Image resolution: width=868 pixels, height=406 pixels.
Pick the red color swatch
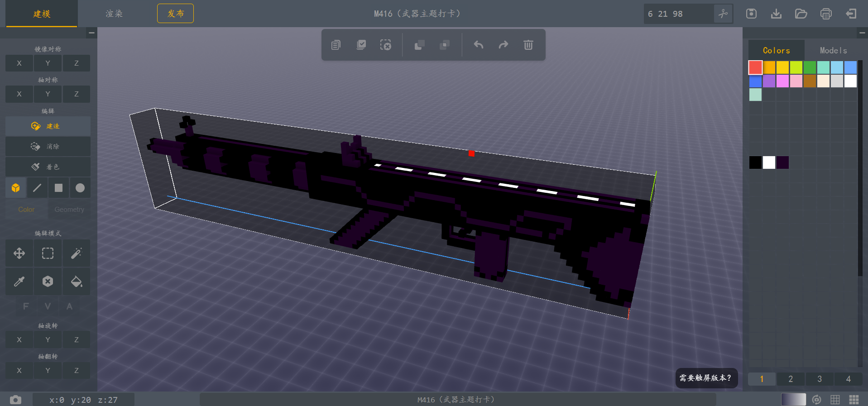click(x=755, y=67)
